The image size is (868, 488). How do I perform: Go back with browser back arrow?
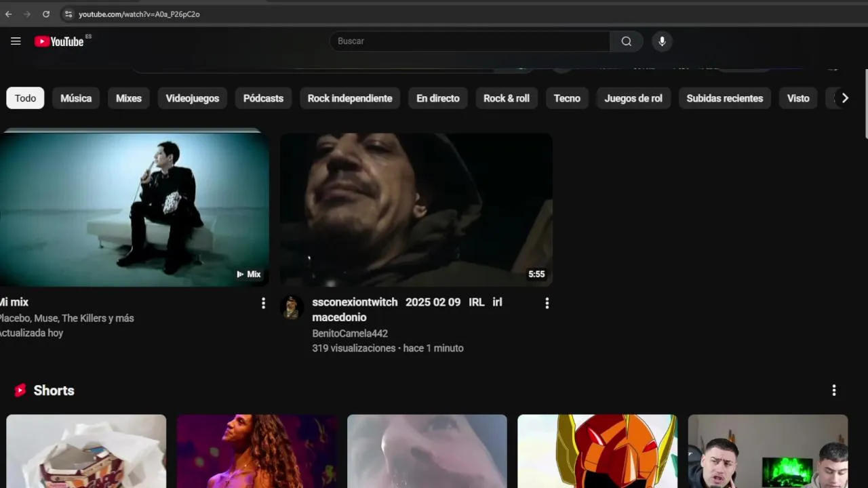pyautogui.click(x=9, y=14)
